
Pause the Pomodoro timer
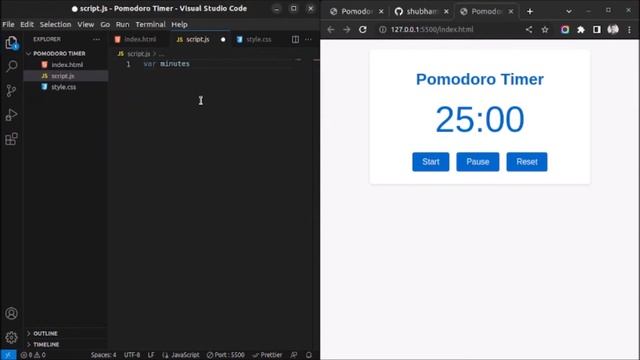point(478,162)
